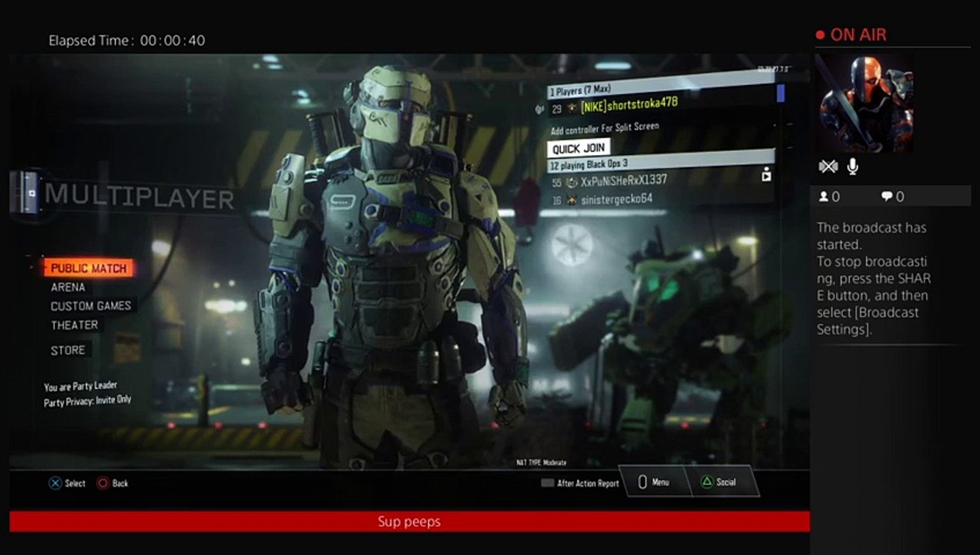Click the comments count bubble icon
Viewport: 980px width, 555px height.
tap(886, 197)
